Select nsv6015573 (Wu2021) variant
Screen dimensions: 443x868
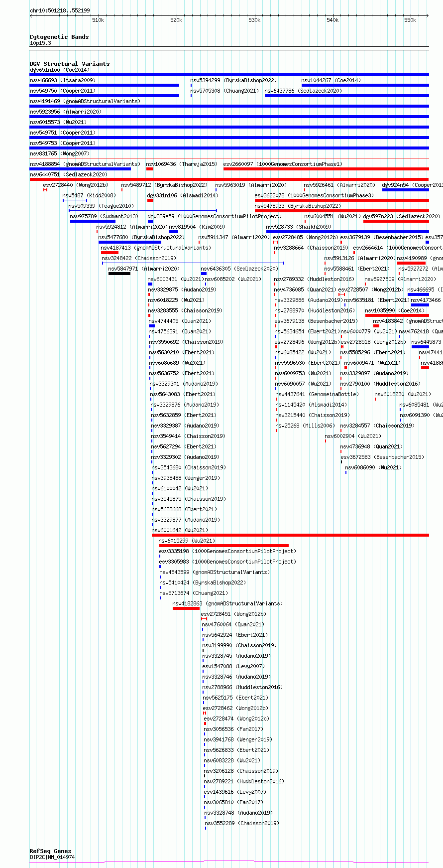pos(58,122)
